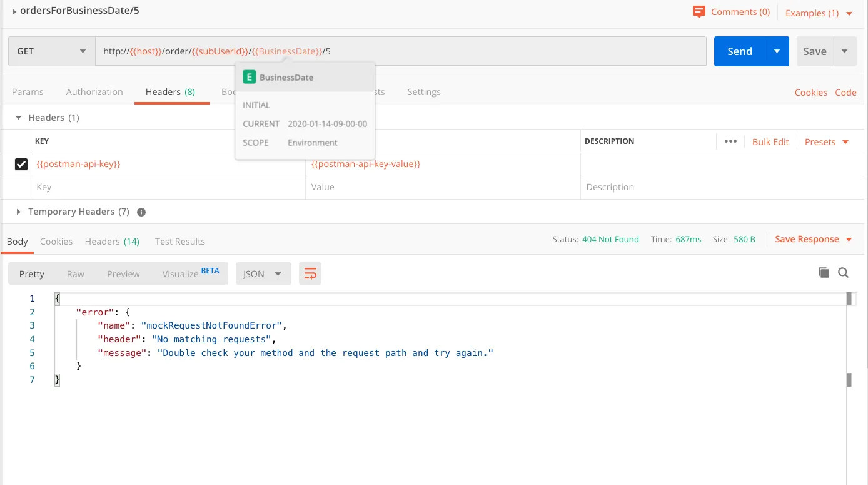Image resolution: width=868 pixels, height=485 pixels.
Task: Click Bulk Edit
Action: click(770, 142)
